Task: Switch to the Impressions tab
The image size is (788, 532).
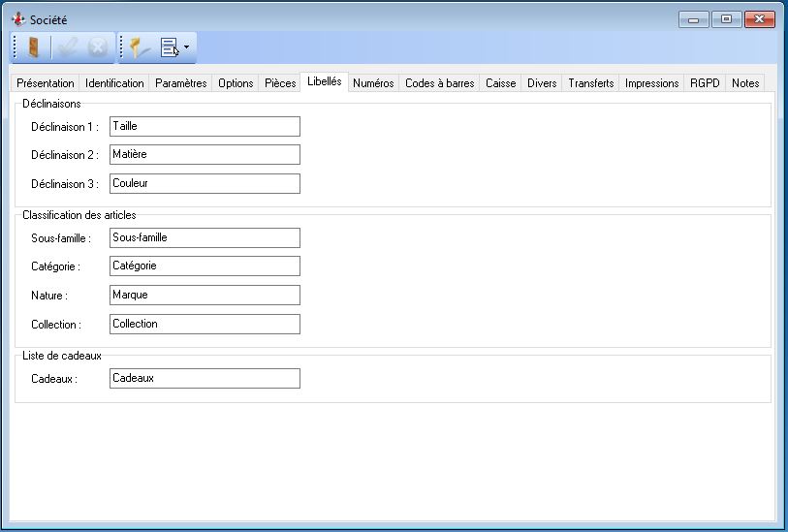Action: pyautogui.click(x=651, y=83)
